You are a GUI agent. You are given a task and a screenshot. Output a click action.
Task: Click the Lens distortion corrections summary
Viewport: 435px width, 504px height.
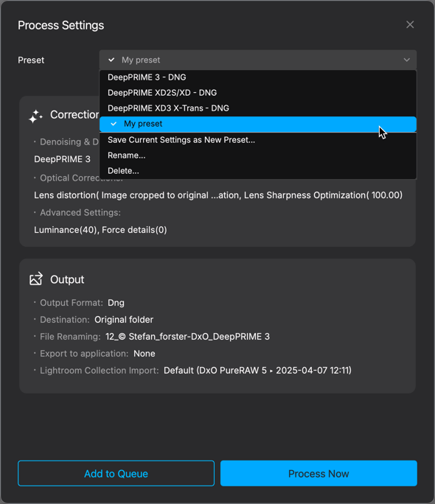[x=218, y=195]
